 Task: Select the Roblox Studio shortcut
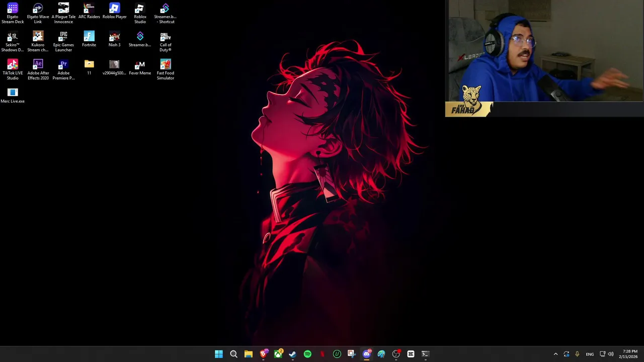[x=140, y=14]
